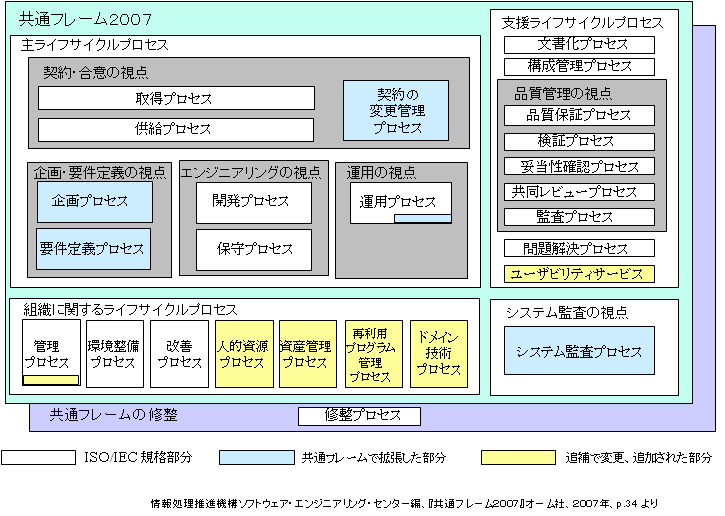The image size is (725, 516).
Task: Click the 保守プロセス box
Action: pos(253,249)
